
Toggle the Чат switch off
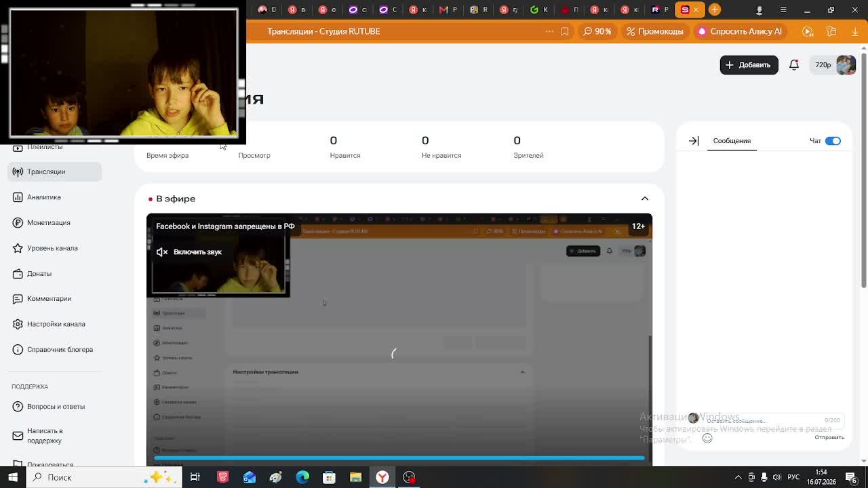pyautogui.click(x=833, y=141)
